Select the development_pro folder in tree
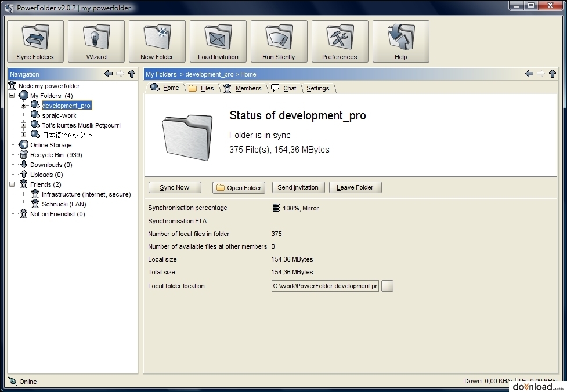Screen dimensions: 567x392 (x=67, y=106)
